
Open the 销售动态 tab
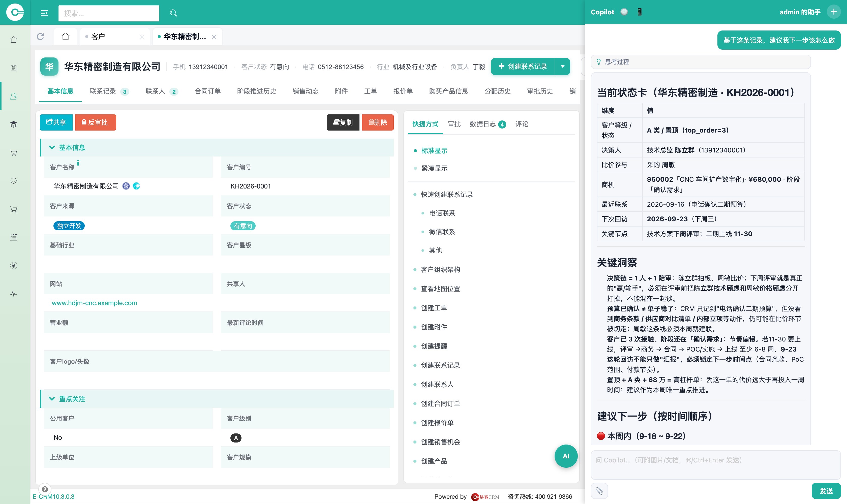click(306, 91)
